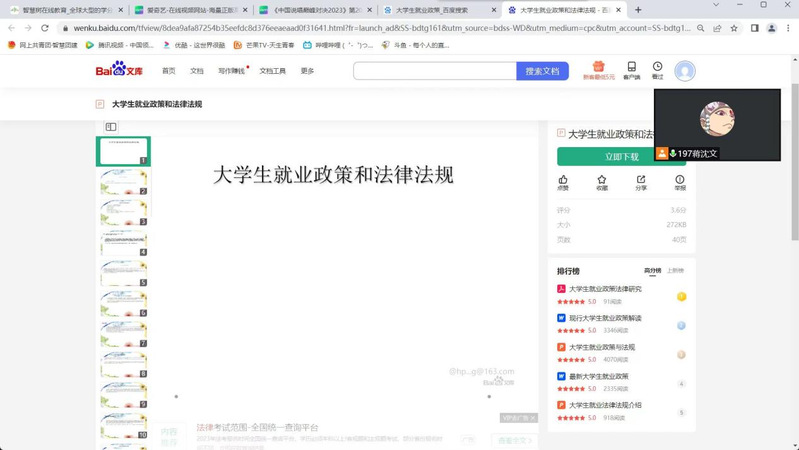Open the 客户端 client download icon
Screen dimensions: 799x450
click(631, 68)
